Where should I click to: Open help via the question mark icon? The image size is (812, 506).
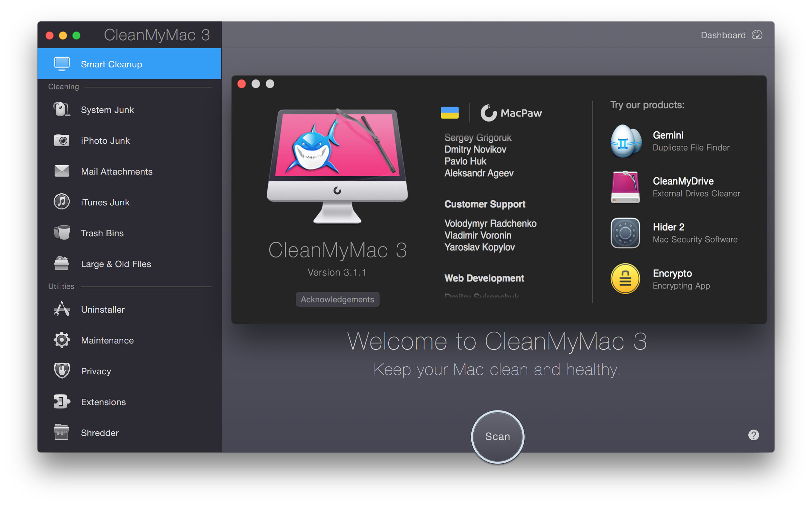pyautogui.click(x=754, y=435)
